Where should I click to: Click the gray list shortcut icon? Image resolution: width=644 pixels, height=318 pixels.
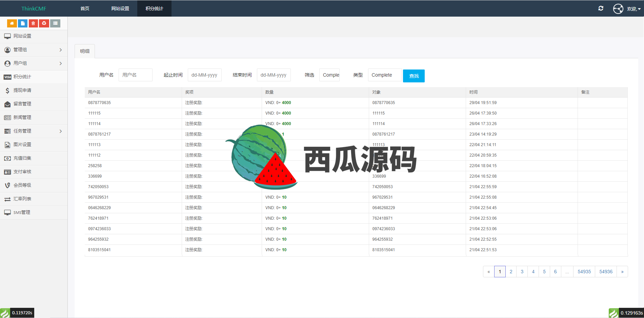(x=55, y=23)
